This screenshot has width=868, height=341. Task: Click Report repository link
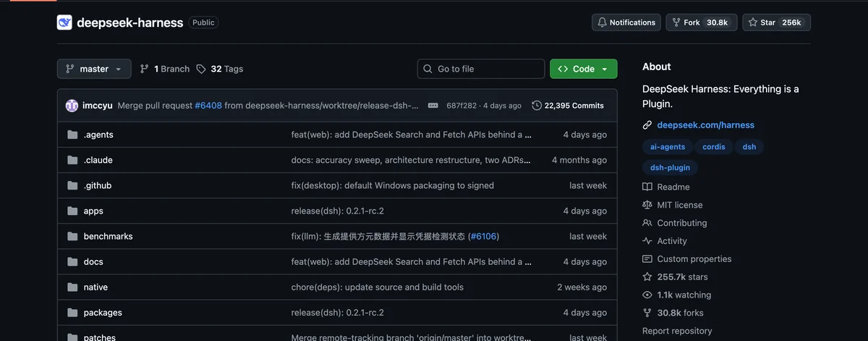point(677,331)
